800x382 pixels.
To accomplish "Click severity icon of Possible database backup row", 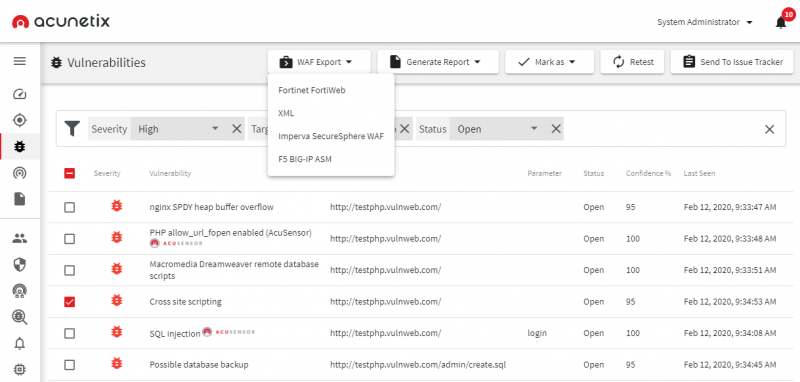I will (x=117, y=364).
